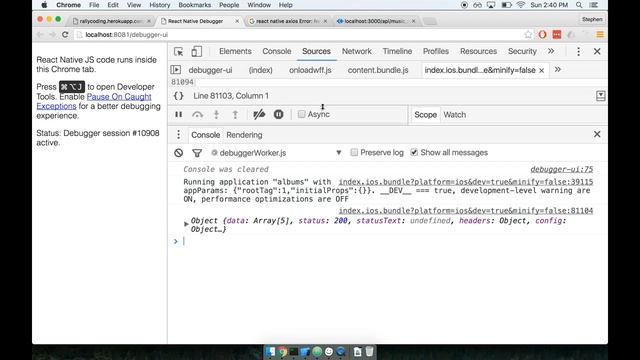Select the onloadwff.js file tab

pyautogui.click(x=310, y=70)
